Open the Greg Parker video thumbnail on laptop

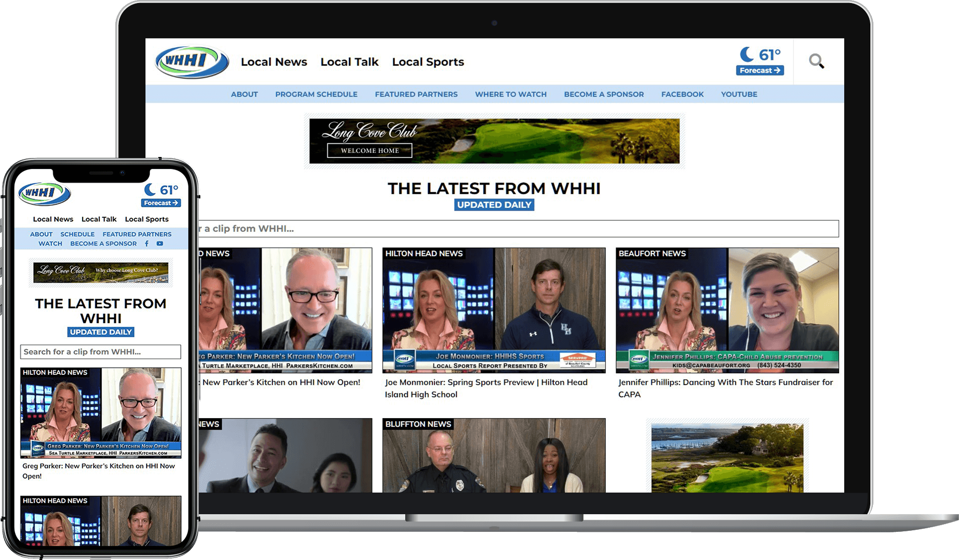(x=285, y=310)
